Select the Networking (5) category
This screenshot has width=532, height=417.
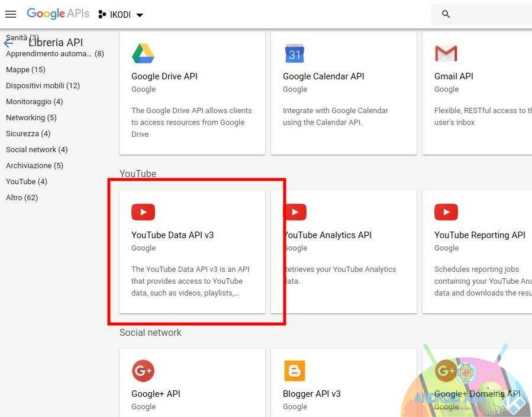(31, 117)
